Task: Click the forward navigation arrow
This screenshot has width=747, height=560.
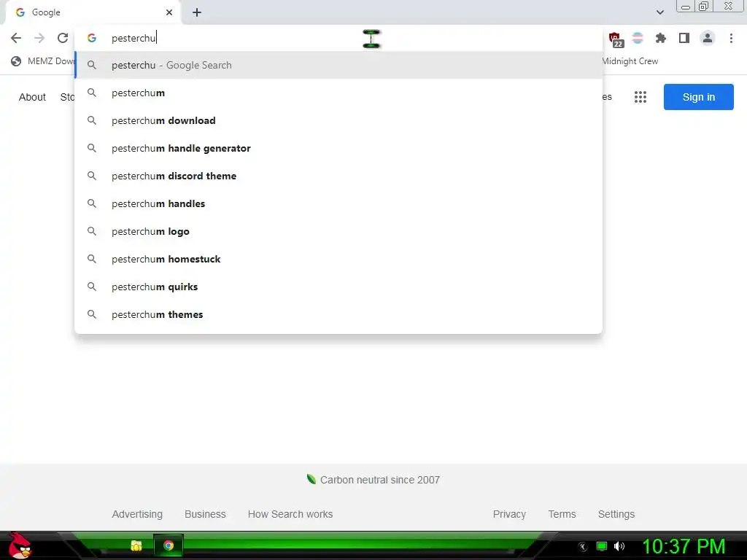Action: coord(39,38)
